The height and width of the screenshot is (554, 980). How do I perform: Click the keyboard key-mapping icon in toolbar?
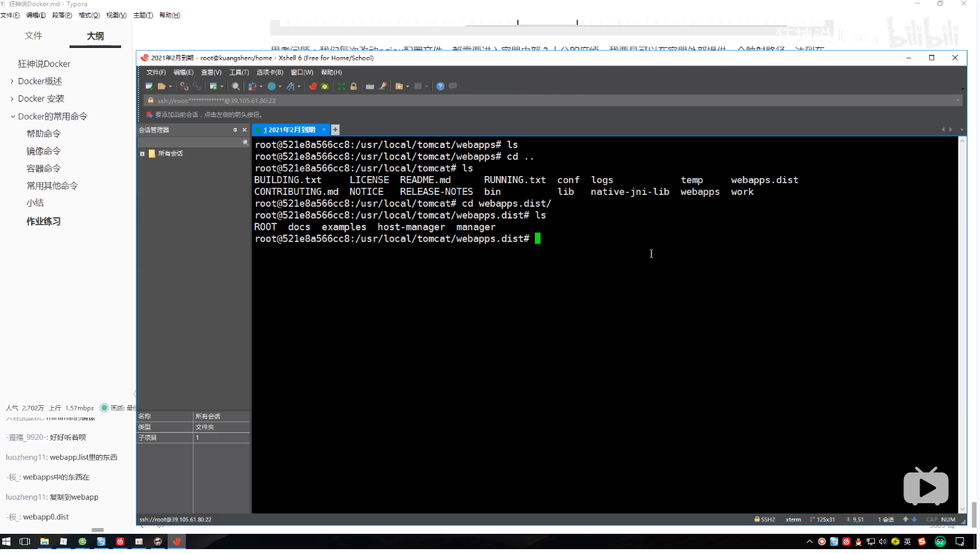click(x=370, y=86)
